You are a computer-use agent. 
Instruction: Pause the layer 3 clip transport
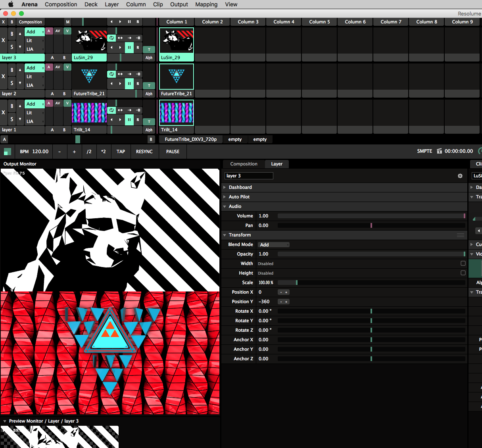coord(129,48)
